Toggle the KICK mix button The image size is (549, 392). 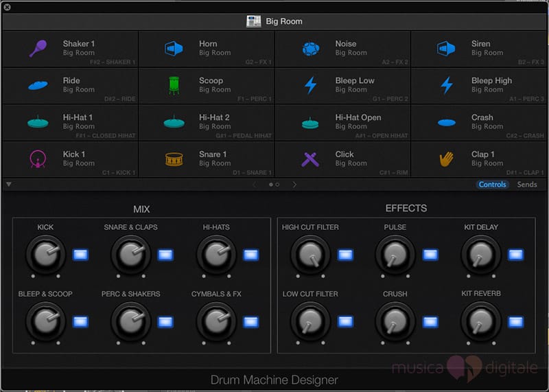(x=80, y=255)
